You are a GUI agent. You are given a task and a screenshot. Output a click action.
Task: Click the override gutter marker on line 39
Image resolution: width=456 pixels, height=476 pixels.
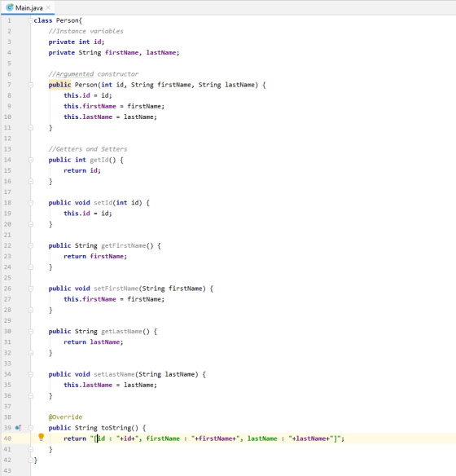click(x=18, y=428)
